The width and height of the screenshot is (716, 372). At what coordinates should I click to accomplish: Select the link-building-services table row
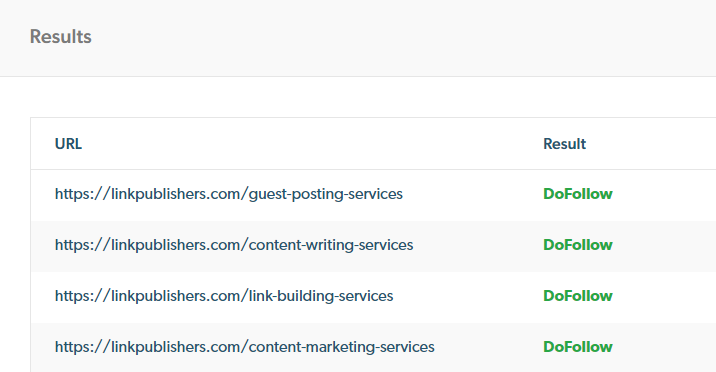pyautogui.click(x=374, y=298)
